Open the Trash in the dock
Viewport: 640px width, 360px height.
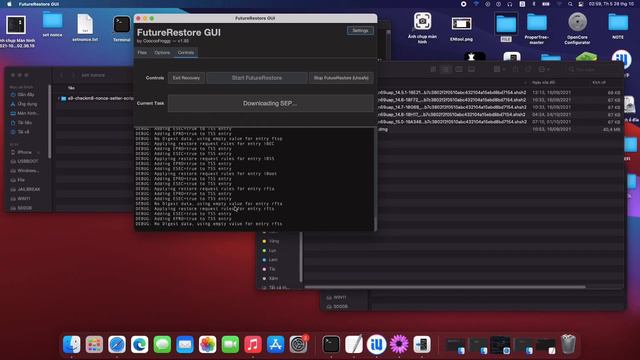click(x=568, y=344)
